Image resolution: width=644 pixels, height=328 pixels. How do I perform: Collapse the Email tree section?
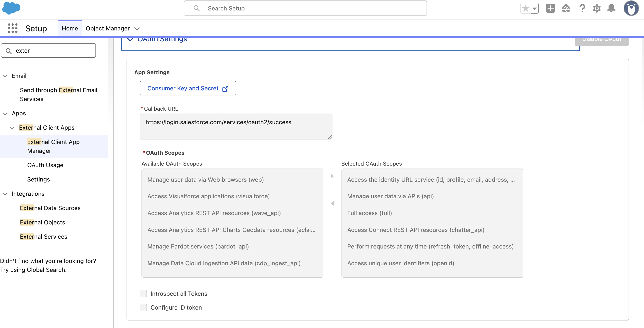pos(5,76)
